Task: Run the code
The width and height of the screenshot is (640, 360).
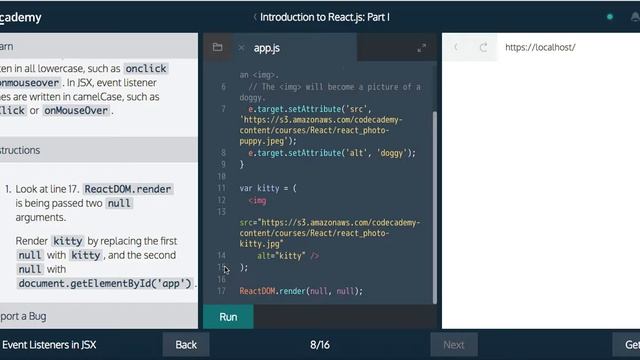Action: [228, 317]
